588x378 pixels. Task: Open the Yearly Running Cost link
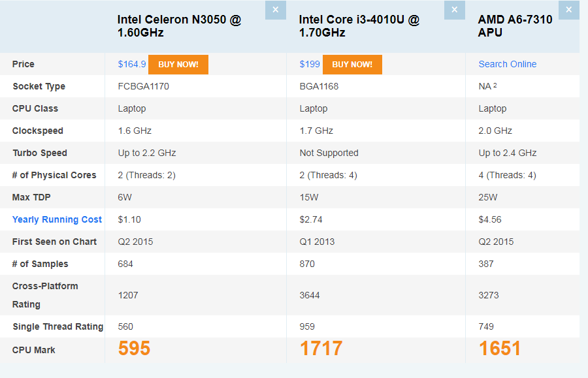(x=57, y=219)
